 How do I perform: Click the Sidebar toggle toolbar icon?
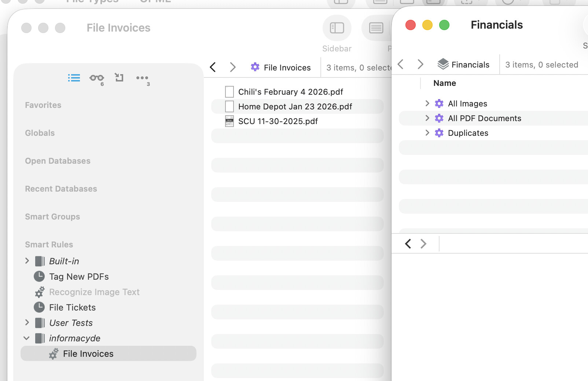337,28
